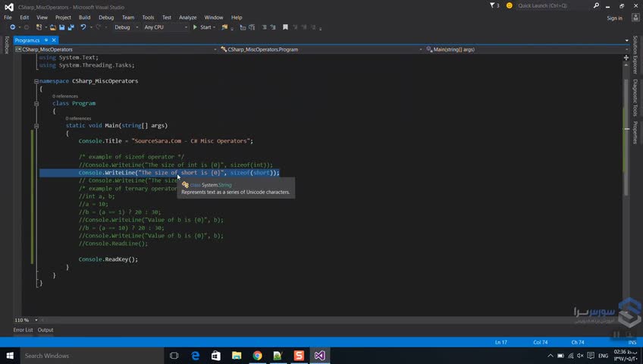Click the Console.ReadKey(); code line

(x=108, y=259)
